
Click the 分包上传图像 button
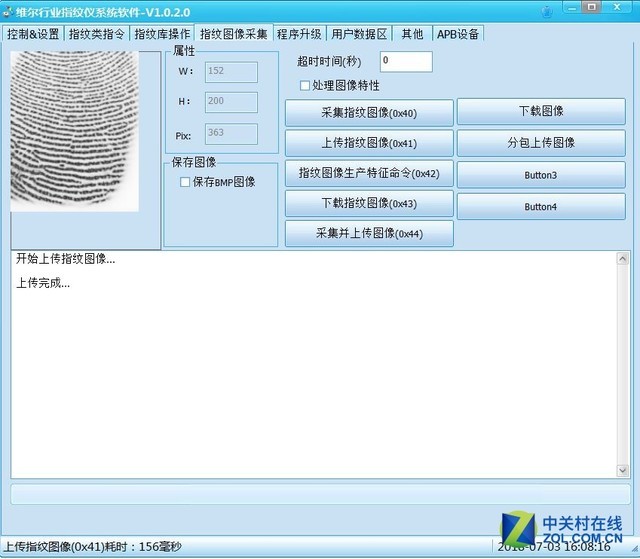(541, 143)
